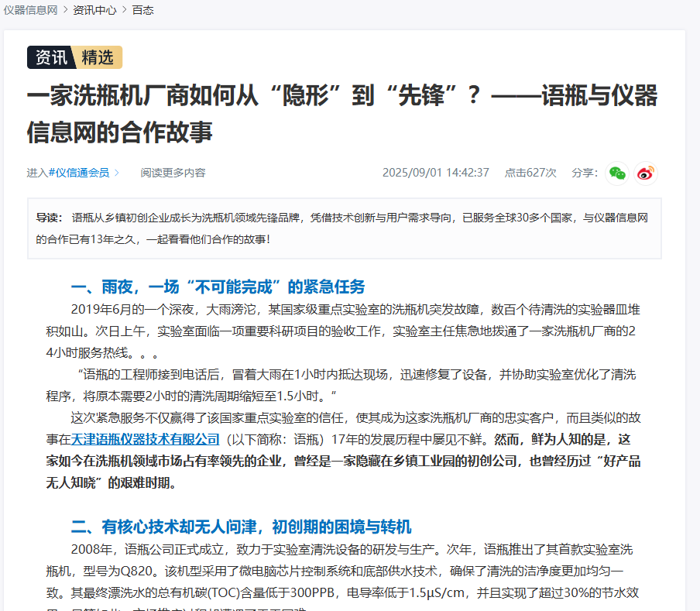This screenshot has height=611, width=700.
Task: Click inside the 导读 summary box
Action: click(x=344, y=228)
